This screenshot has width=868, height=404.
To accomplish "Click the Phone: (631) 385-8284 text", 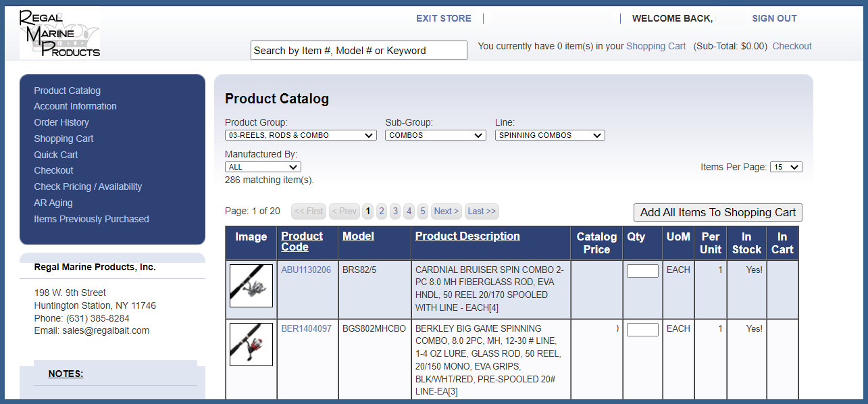I will (82, 318).
